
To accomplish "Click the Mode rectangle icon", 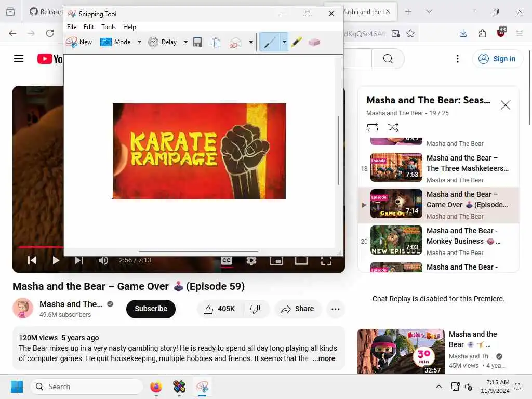I will tap(106, 42).
